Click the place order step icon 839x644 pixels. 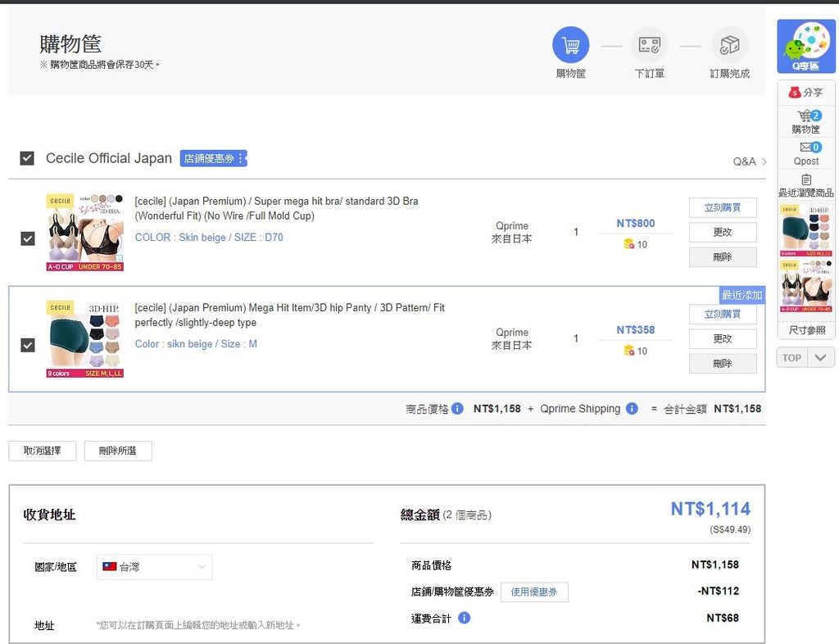[x=650, y=45]
